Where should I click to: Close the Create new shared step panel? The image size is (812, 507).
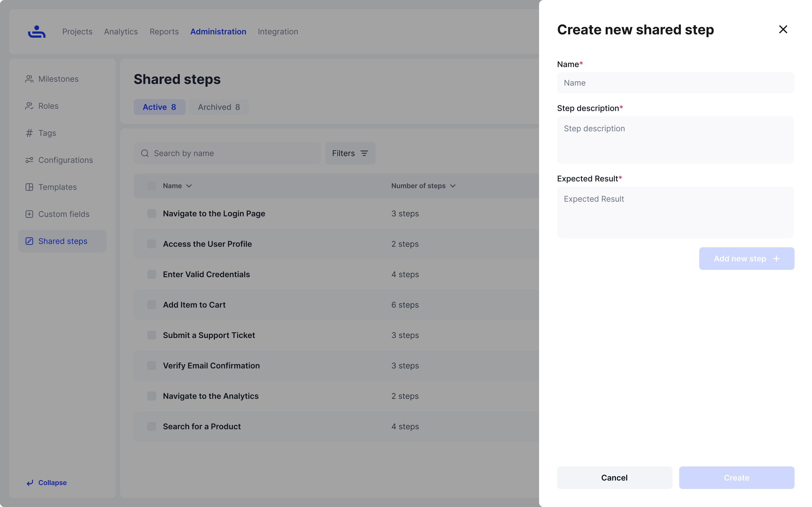783,30
